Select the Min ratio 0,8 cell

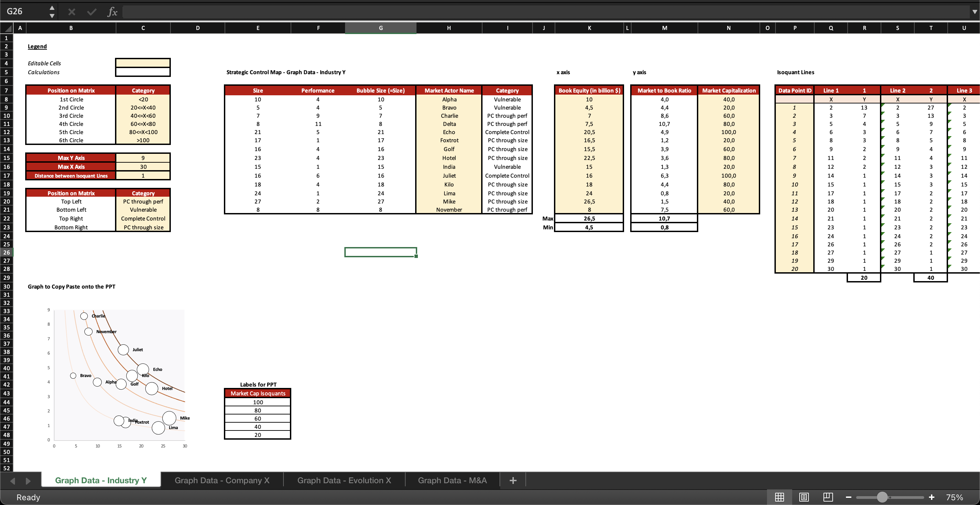(664, 227)
